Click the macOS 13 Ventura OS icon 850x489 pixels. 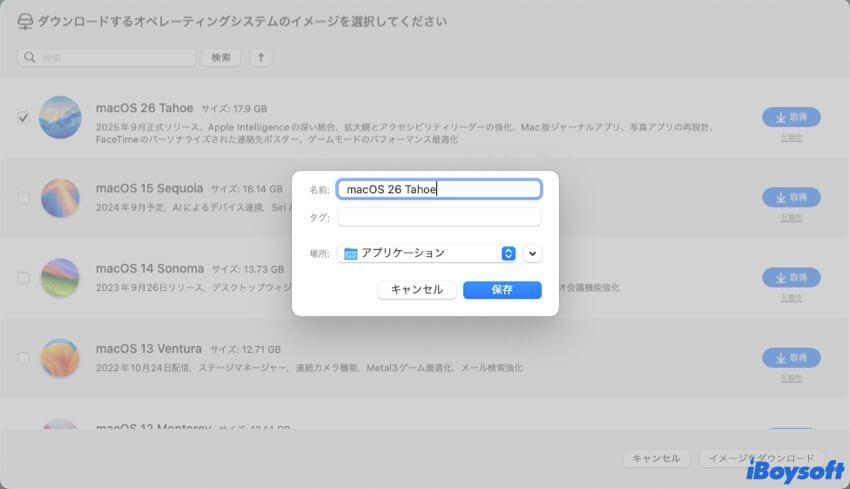click(x=60, y=358)
